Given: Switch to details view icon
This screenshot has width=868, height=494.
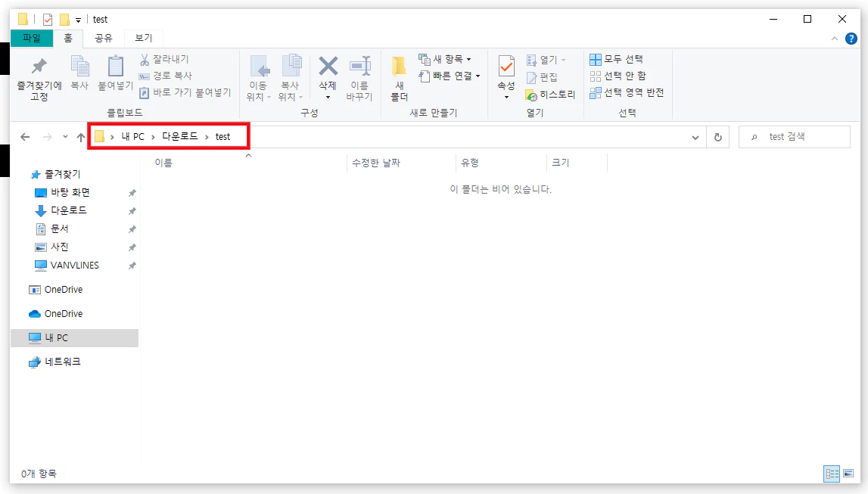Looking at the screenshot, I should [832, 474].
